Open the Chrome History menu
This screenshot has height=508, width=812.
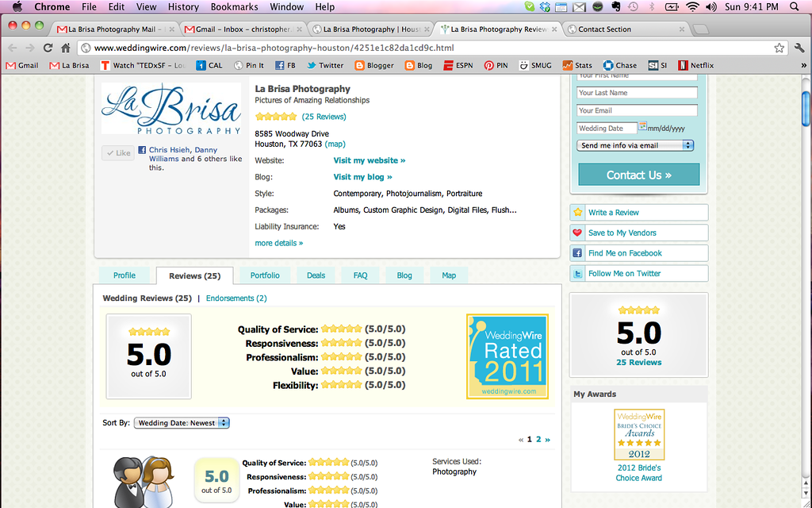coord(183,6)
